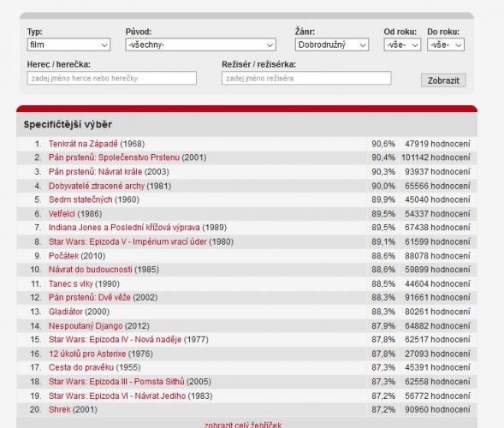Focus the Herec / herečka name field

[x=112, y=78]
